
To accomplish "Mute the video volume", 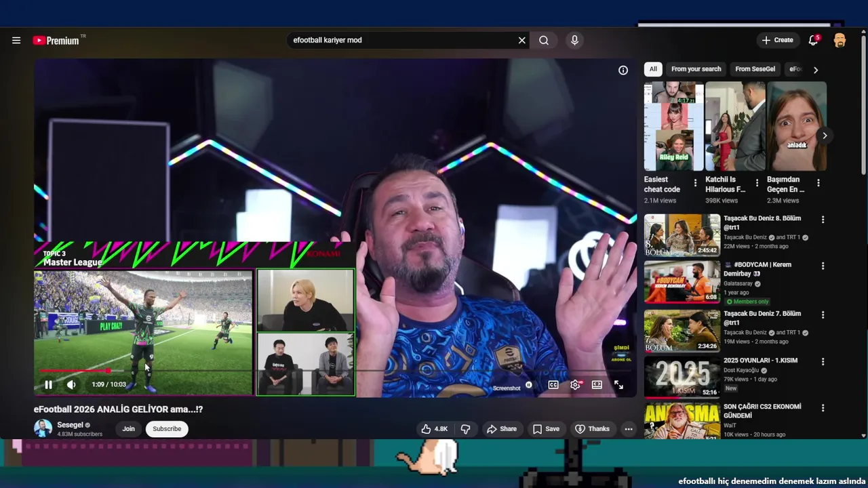I will tap(71, 384).
